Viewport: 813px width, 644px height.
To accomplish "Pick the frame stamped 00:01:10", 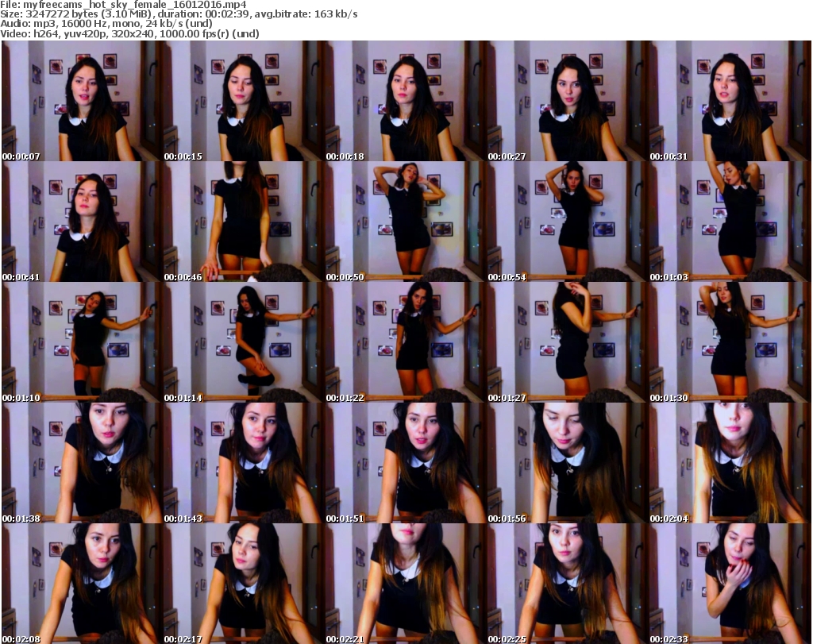I will point(82,342).
